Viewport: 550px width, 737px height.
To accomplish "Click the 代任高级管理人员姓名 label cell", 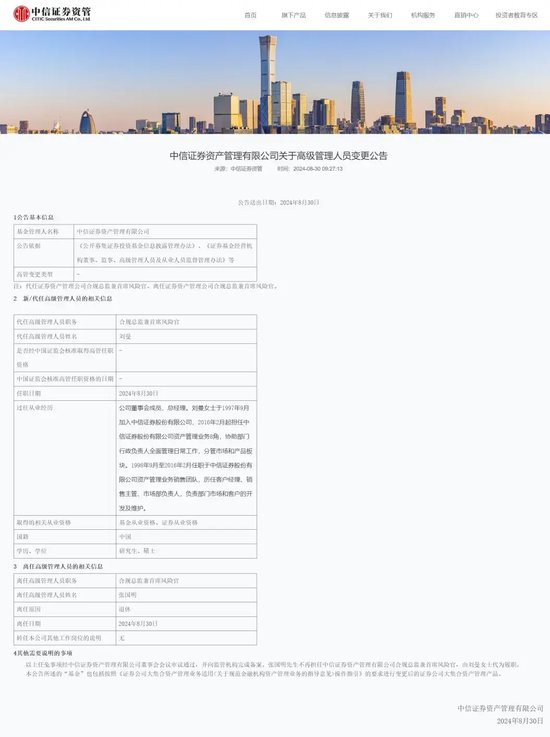I will tap(65, 337).
